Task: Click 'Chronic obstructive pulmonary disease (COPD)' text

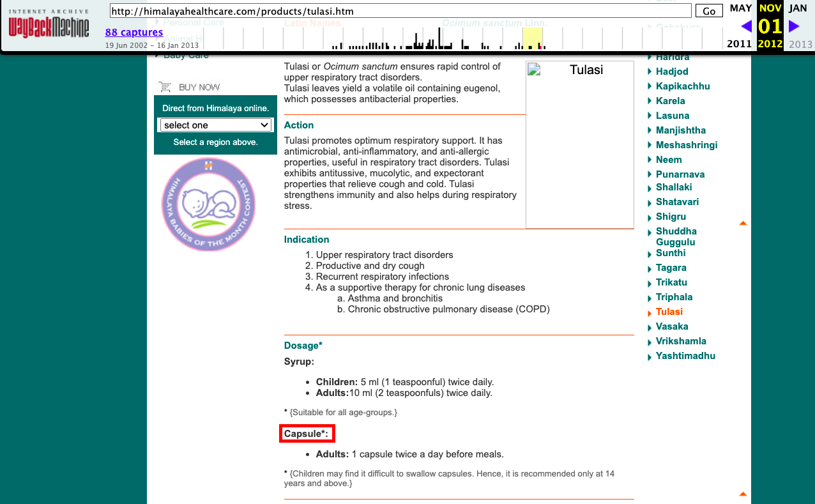Action: (x=449, y=309)
